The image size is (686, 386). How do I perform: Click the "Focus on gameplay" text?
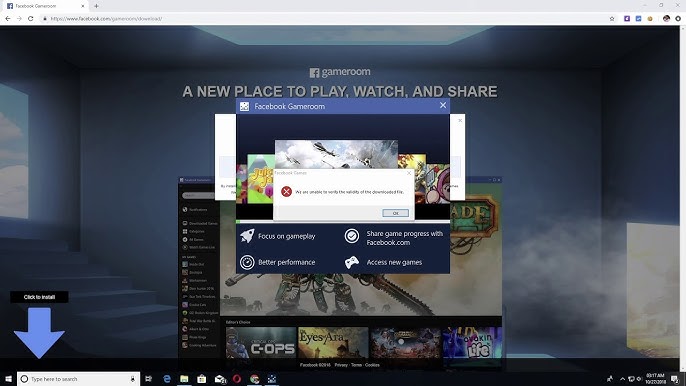287,236
